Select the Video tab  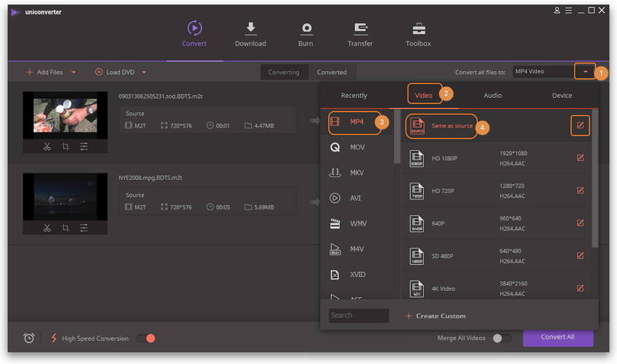[424, 96]
